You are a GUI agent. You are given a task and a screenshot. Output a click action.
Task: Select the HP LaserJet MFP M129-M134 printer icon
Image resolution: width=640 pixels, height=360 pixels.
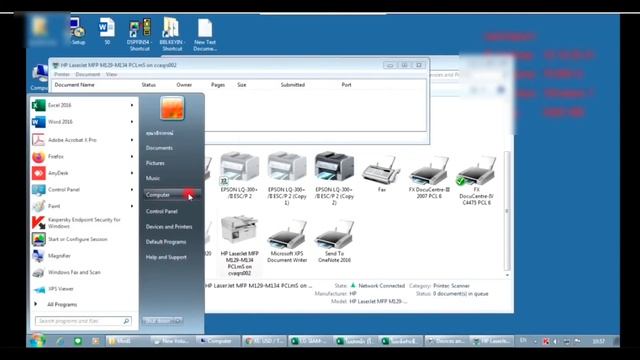pyautogui.click(x=239, y=245)
